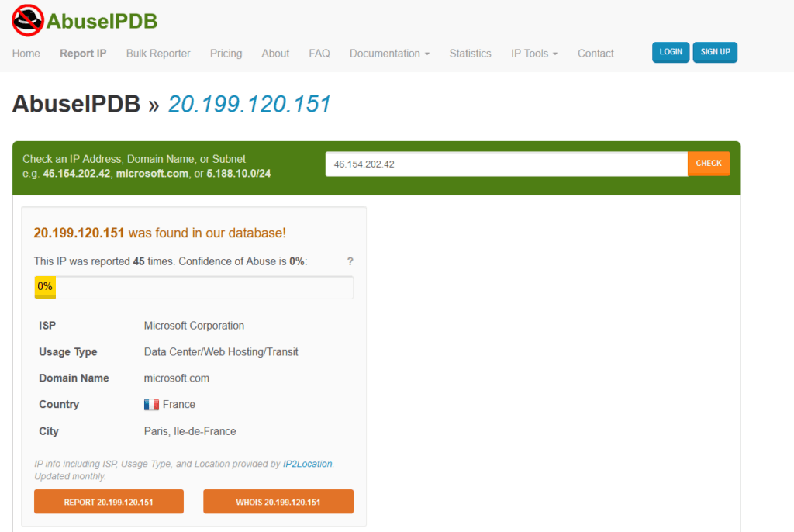Click WHOIS 20.199.120.151 button
794x532 pixels.
pos(278,502)
